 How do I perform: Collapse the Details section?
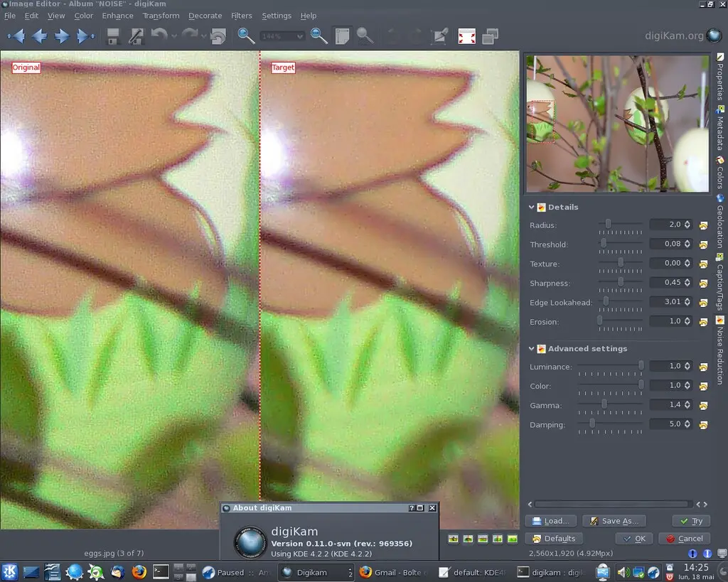[531, 208]
